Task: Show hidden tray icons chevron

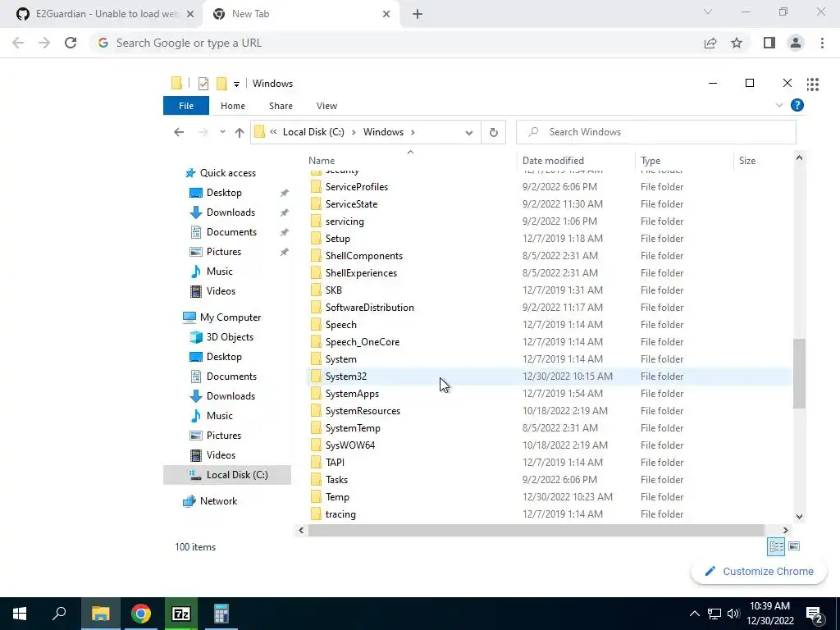Action: (694, 614)
